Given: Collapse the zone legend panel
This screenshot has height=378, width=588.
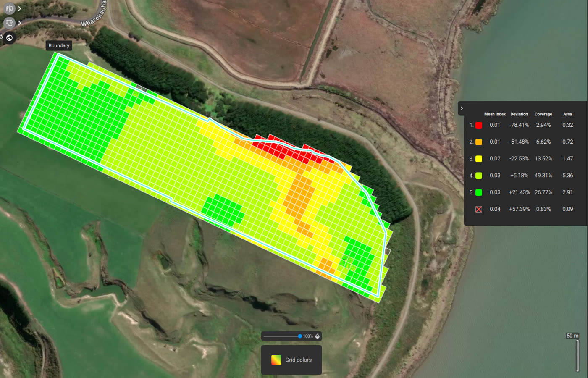Looking at the screenshot, I should [x=462, y=108].
